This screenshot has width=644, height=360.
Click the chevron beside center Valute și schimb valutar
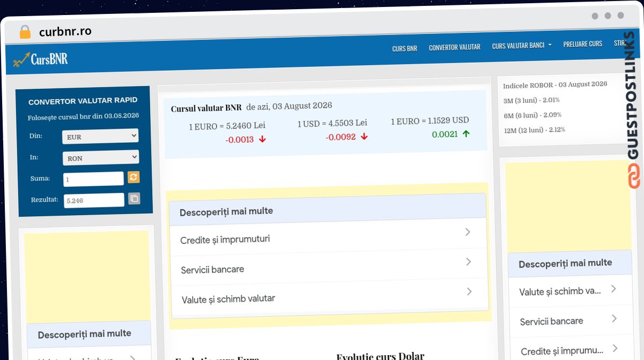(469, 291)
